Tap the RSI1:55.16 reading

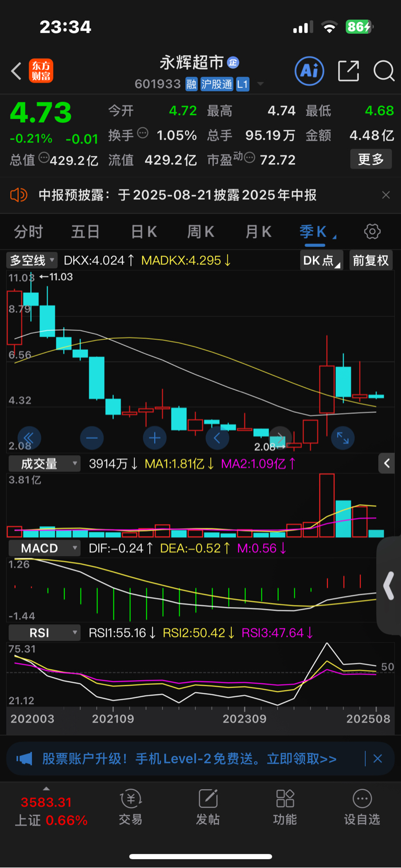(122, 633)
